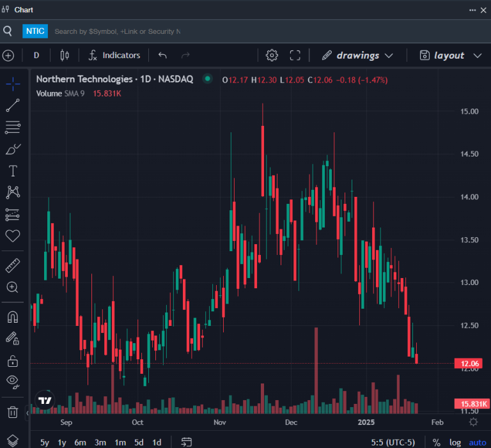
Task: Open the forecasting and measurement tools
Action: click(x=13, y=215)
